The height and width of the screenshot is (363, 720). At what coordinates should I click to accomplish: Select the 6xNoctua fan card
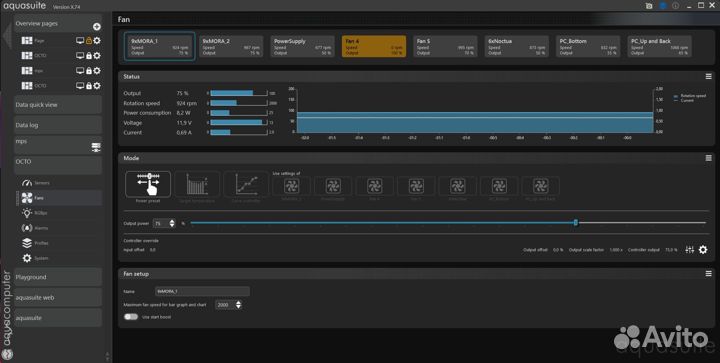517,46
